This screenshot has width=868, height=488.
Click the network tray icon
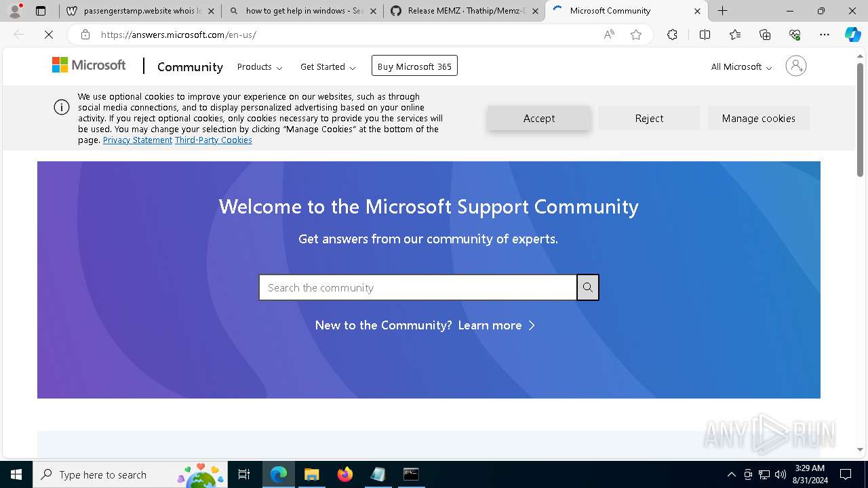point(764,474)
